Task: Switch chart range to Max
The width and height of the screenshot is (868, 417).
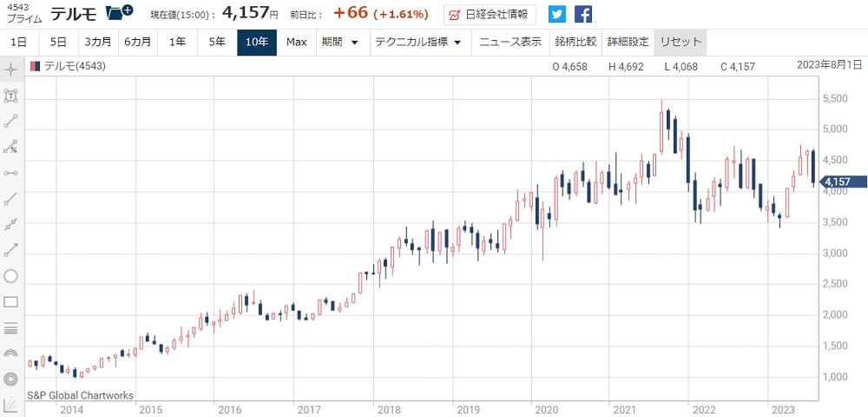Action: (x=297, y=43)
